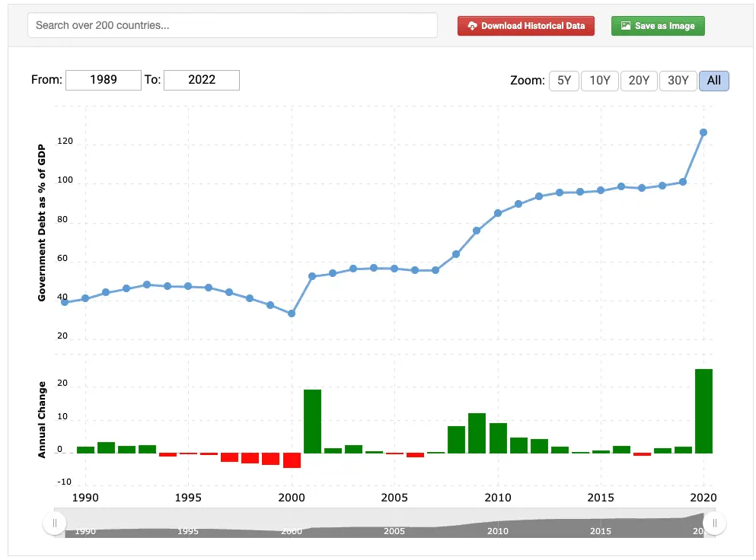
Task: Select the All zoom option
Action: (x=713, y=80)
